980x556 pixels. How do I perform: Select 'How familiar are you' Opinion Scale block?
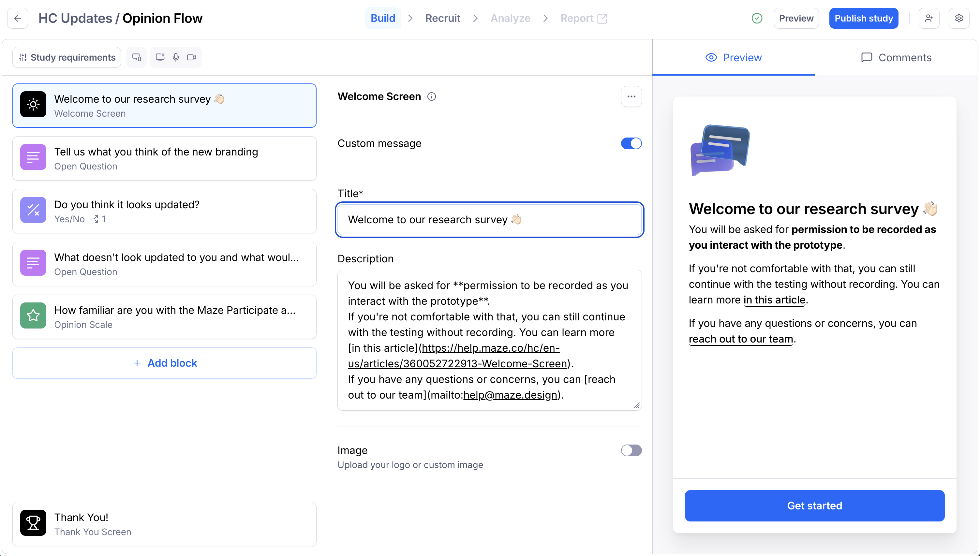pos(164,317)
